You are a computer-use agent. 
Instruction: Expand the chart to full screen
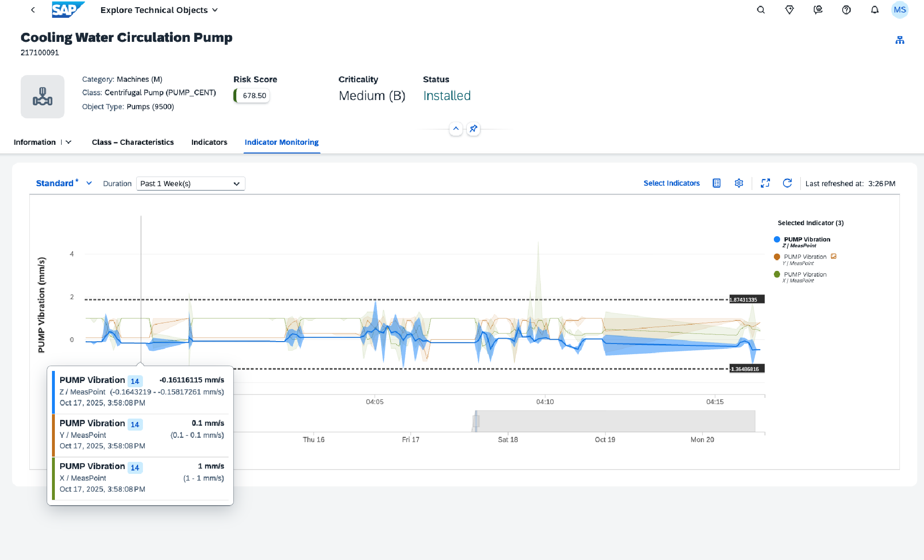click(766, 183)
